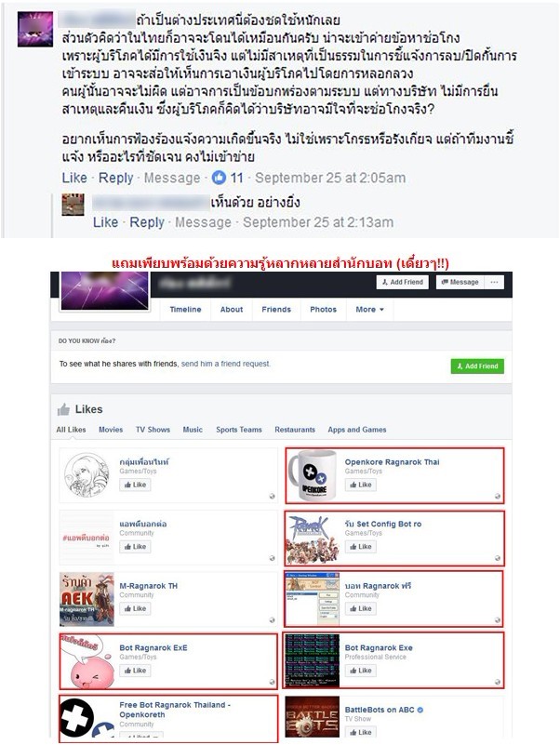Image resolution: width=560 pixels, height=745 pixels.
Task: Click the send him a friend request link
Action: click(225, 364)
